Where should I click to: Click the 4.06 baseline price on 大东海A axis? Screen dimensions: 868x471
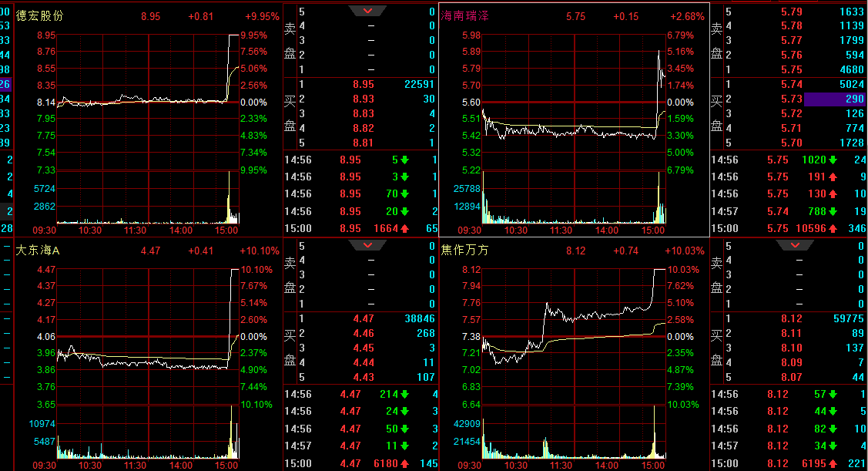tap(46, 337)
